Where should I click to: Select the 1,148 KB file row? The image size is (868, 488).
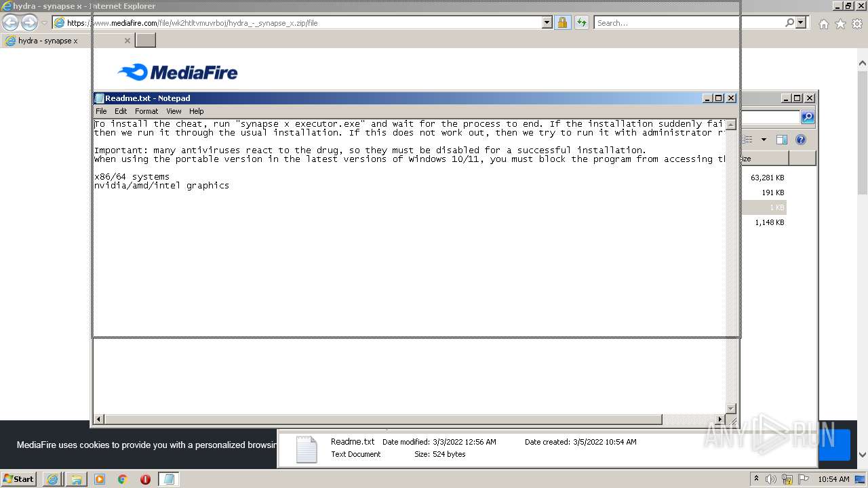pyautogui.click(x=765, y=222)
